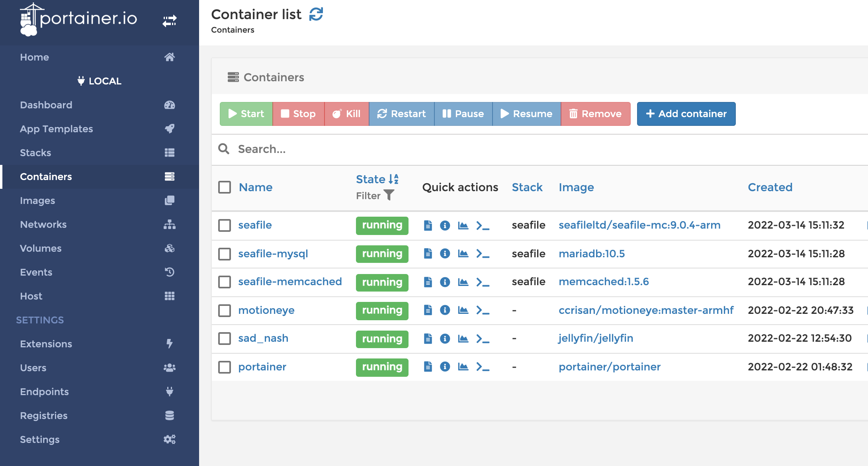Click the Resume button

tap(527, 114)
